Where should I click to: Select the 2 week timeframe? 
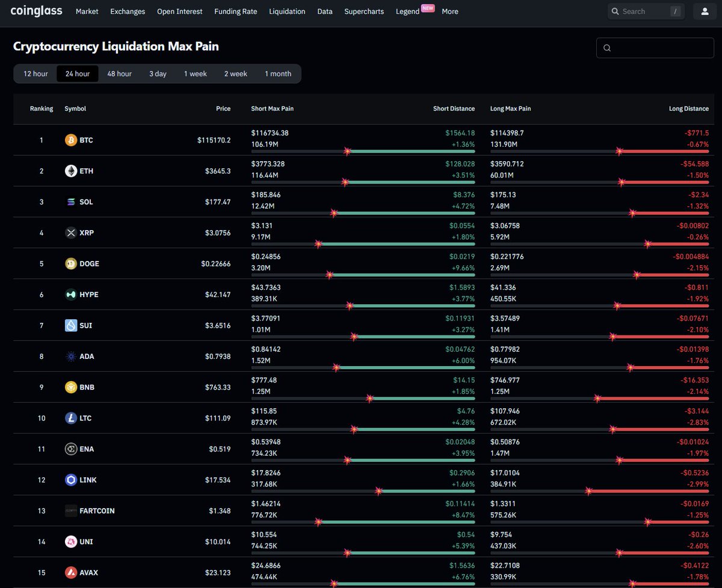(236, 74)
